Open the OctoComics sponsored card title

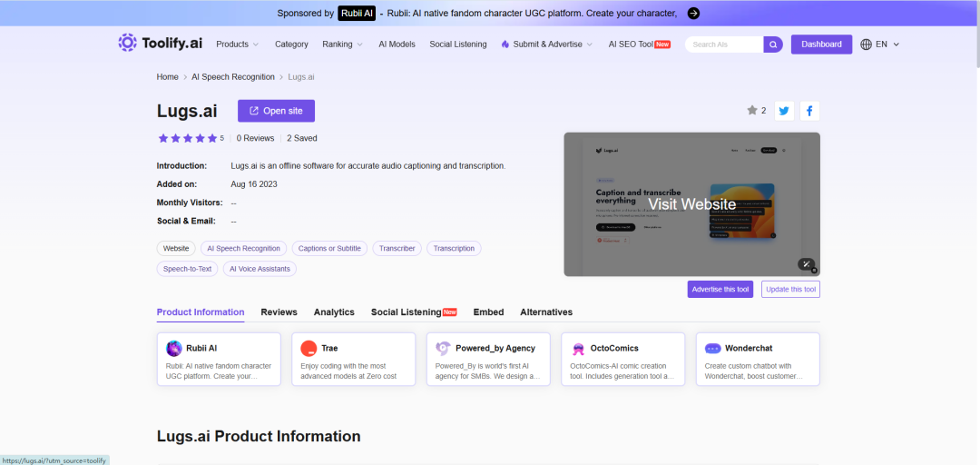pyautogui.click(x=614, y=348)
